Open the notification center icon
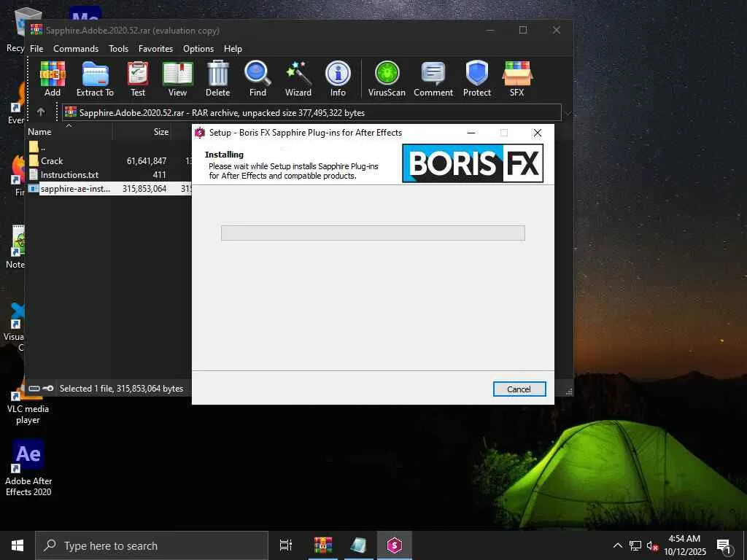 tap(724, 545)
